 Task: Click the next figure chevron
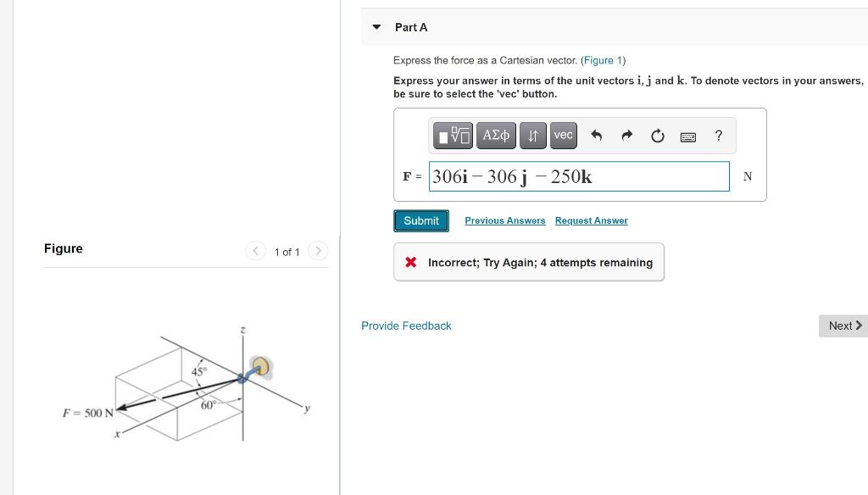(x=318, y=251)
